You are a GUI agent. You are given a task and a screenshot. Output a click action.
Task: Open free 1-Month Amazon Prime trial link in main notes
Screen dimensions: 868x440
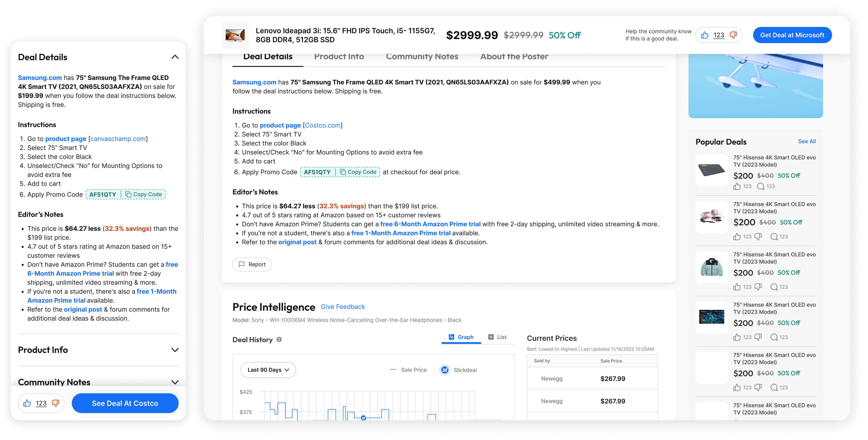click(x=401, y=233)
